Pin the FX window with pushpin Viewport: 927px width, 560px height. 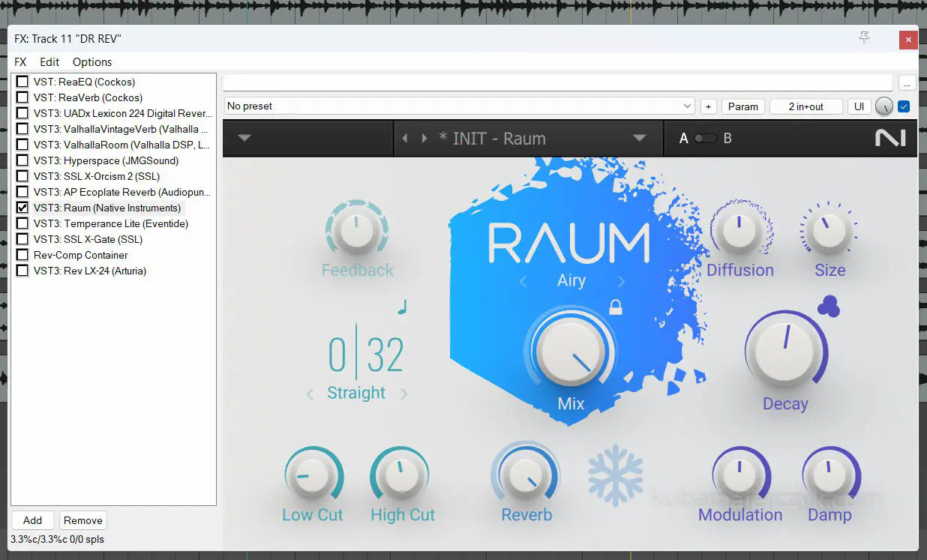[864, 38]
